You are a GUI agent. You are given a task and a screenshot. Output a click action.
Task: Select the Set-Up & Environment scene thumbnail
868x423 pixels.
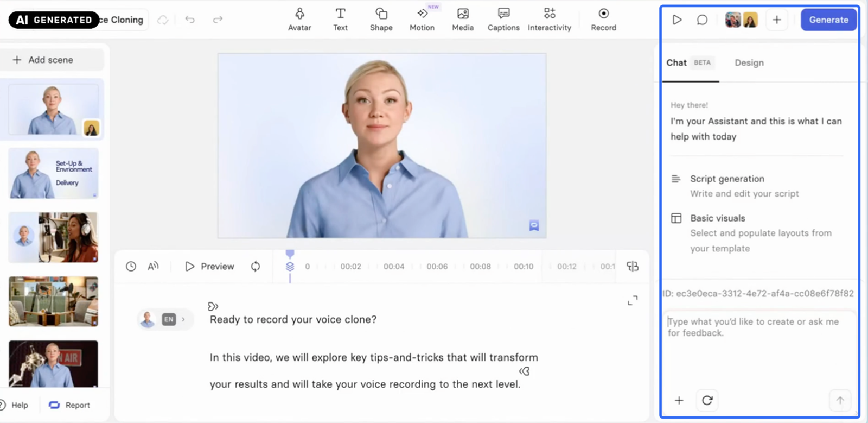click(x=53, y=173)
